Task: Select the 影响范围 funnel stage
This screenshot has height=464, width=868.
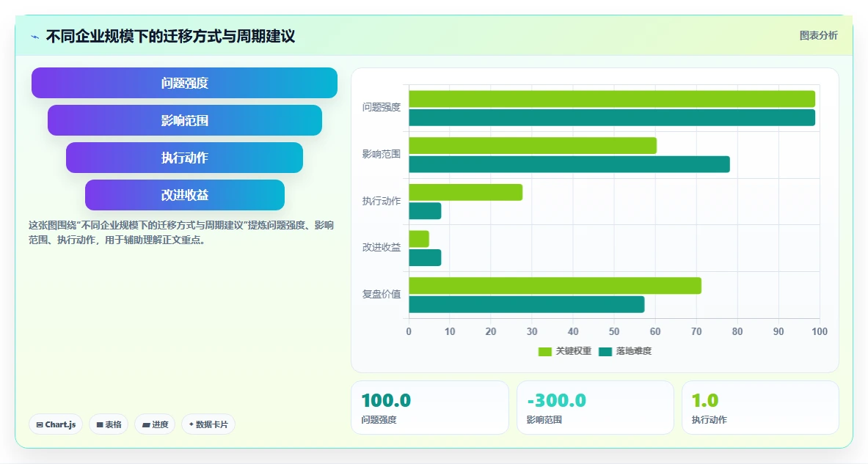Action: point(184,120)
